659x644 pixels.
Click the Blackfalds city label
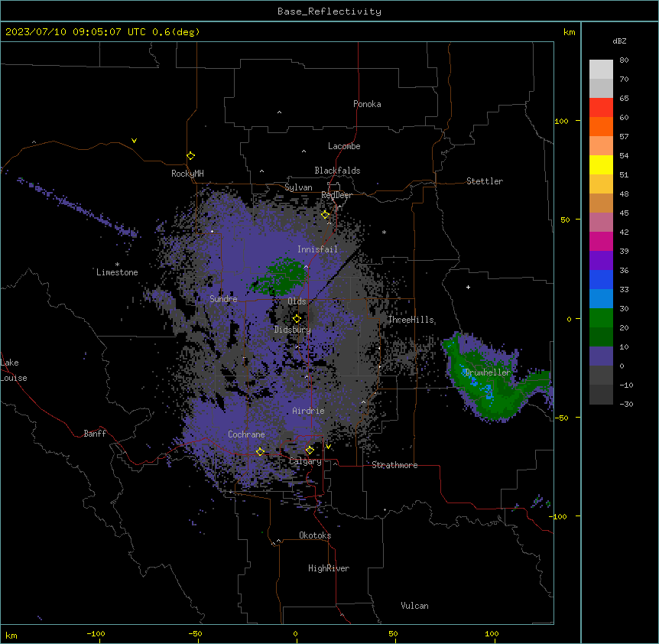(337, 171)
